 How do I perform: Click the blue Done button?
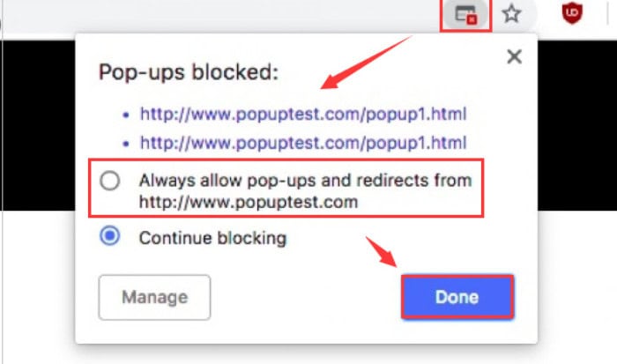[x=457, y=297]
